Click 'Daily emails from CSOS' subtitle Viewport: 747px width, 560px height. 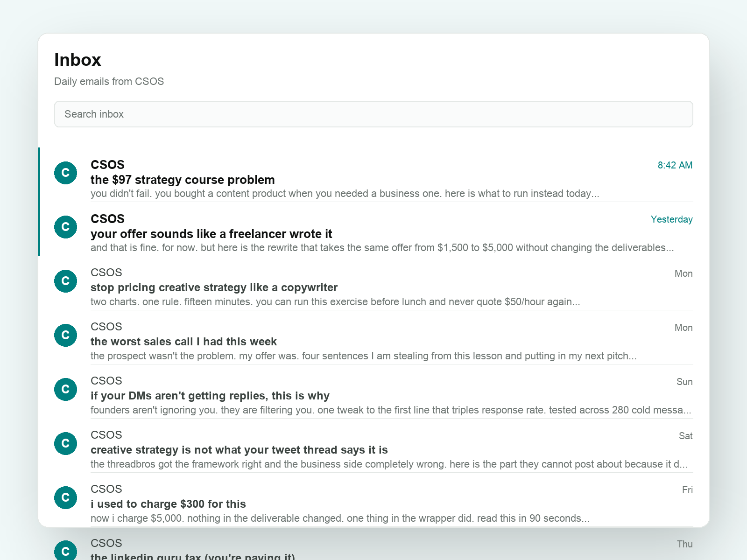109,81
